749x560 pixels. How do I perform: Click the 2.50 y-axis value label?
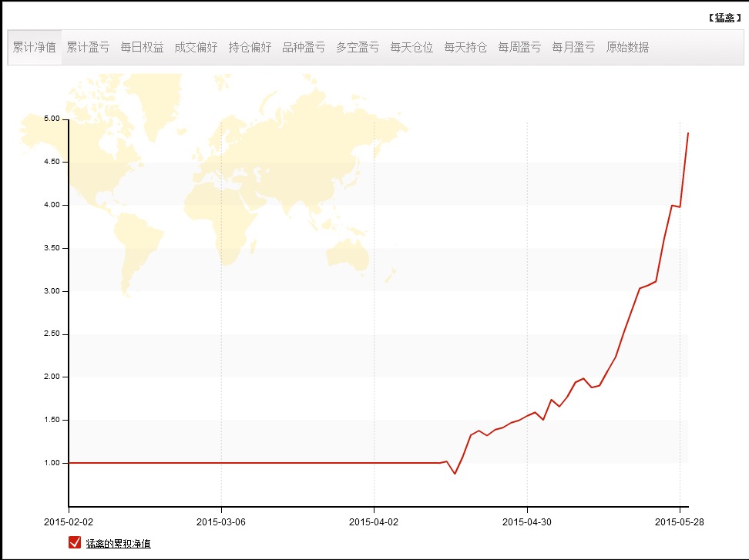point(52,334)
